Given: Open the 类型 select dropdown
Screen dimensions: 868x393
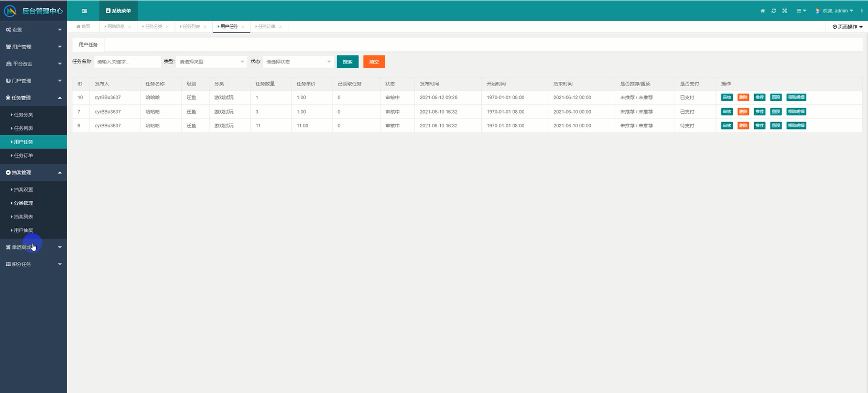Looking at the screenshot, I should tap(211, 62).
